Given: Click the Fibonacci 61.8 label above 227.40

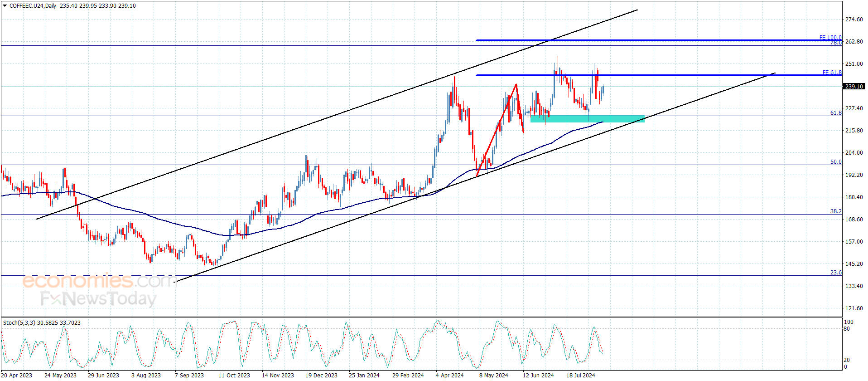Looking at the screenshot, I should pos(836,113).
